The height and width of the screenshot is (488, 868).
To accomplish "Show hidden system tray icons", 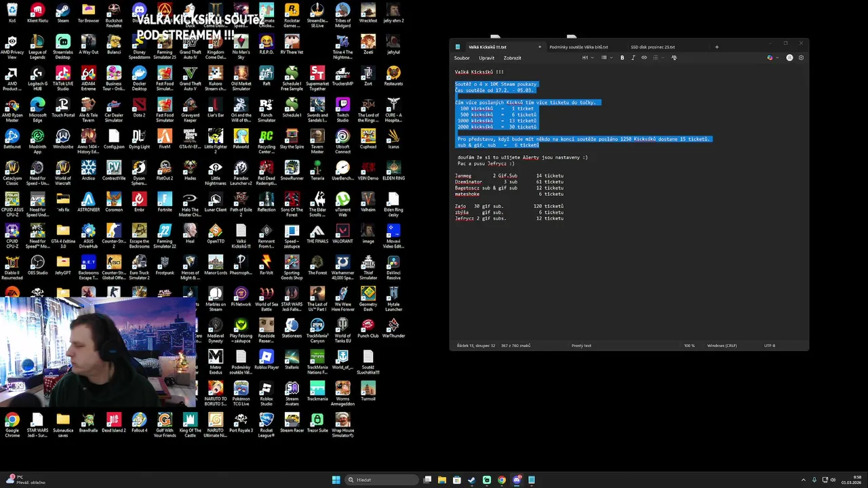I will pos(803,480).
